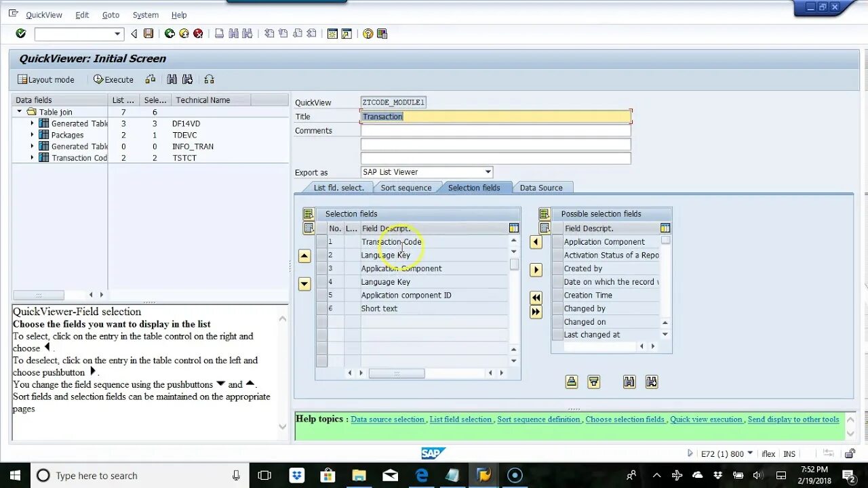Viewport: 868px width, 488px height.
Task: Click the Generate shortcut icon
Action: (347, 33)
